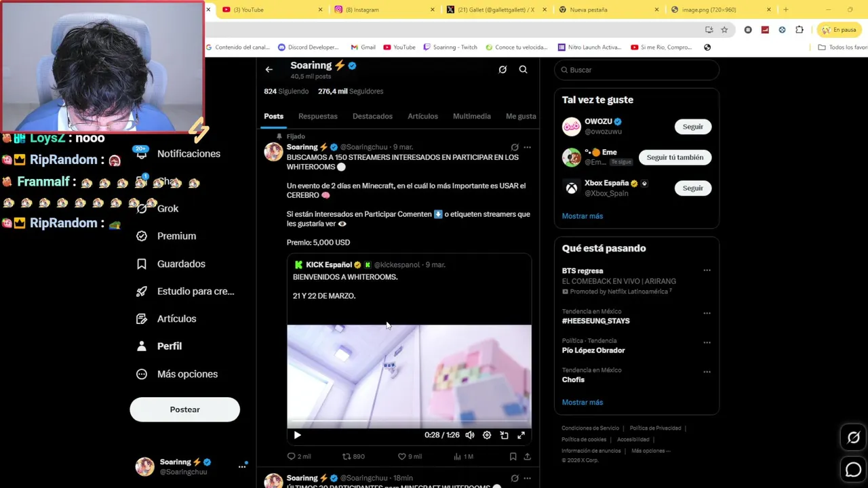The width and height of the screenshot is (868, 488).
Task: Open the Todos los favoritos folder
Action: pyautogui.click(x=842, y=47)
